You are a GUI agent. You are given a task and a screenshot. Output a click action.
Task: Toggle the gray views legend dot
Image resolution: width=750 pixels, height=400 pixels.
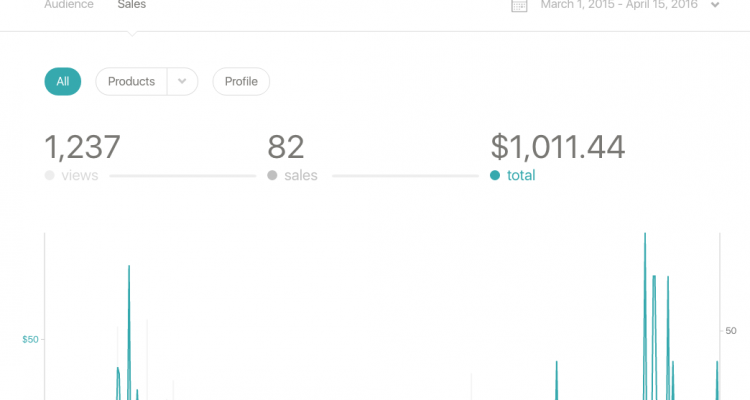click(x=49, y=176)
